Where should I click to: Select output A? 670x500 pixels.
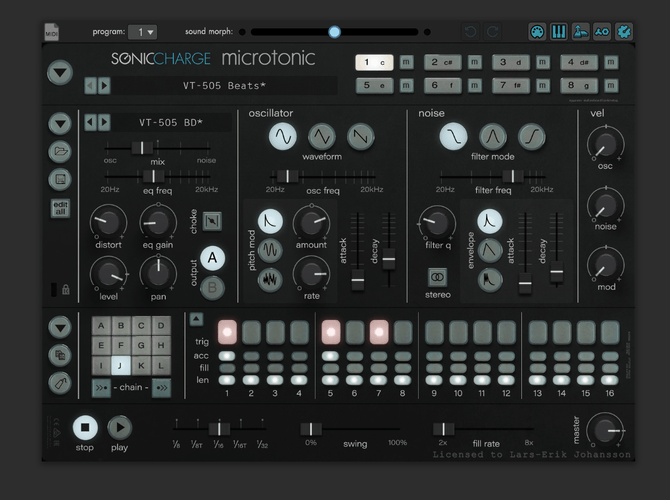click(212, 258)
